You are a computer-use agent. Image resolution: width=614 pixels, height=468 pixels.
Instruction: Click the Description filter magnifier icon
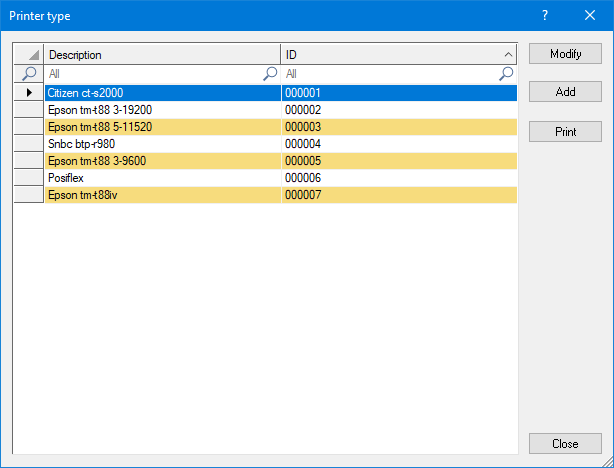[270, 74]
